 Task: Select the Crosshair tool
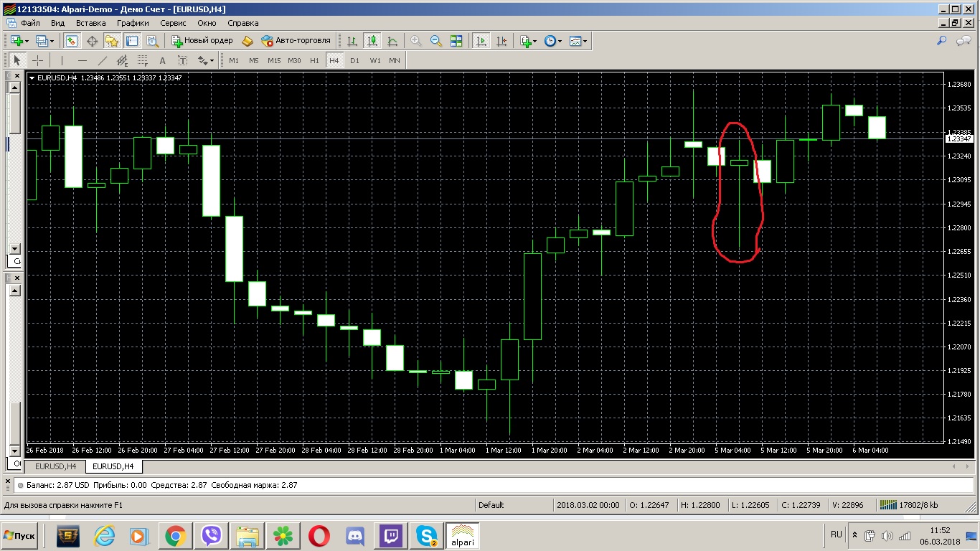coord(37,60)
